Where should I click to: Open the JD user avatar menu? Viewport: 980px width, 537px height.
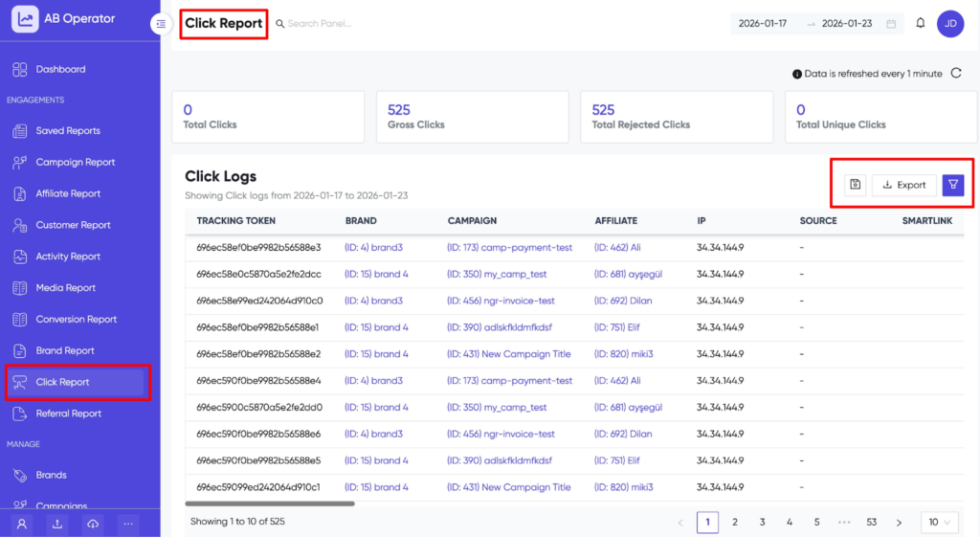(950, 24)
